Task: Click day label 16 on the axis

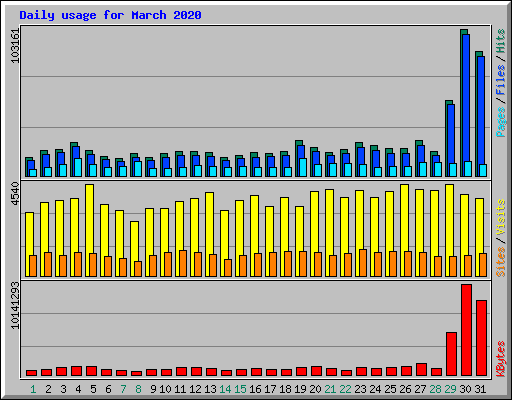Action: (x=255, y=389)
